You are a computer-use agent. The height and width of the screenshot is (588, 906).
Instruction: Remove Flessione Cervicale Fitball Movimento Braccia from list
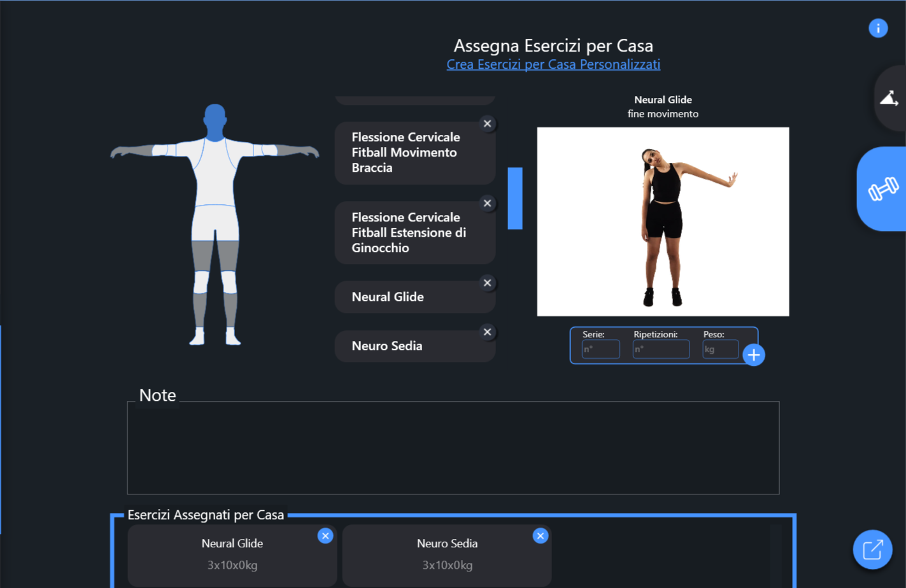pyautogui.click(x=487, y=123)
